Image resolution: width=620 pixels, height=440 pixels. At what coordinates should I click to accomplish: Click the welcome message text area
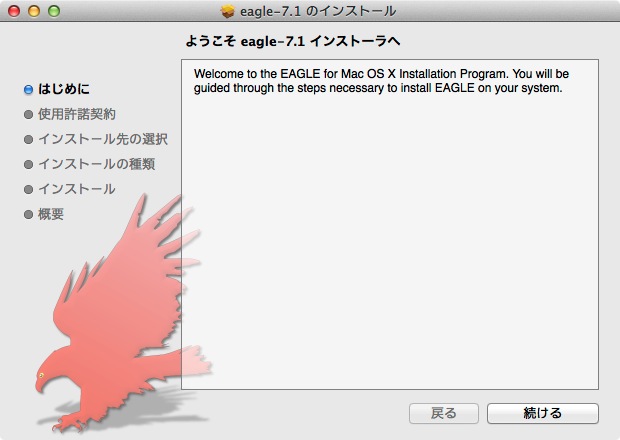coord(390,224)
